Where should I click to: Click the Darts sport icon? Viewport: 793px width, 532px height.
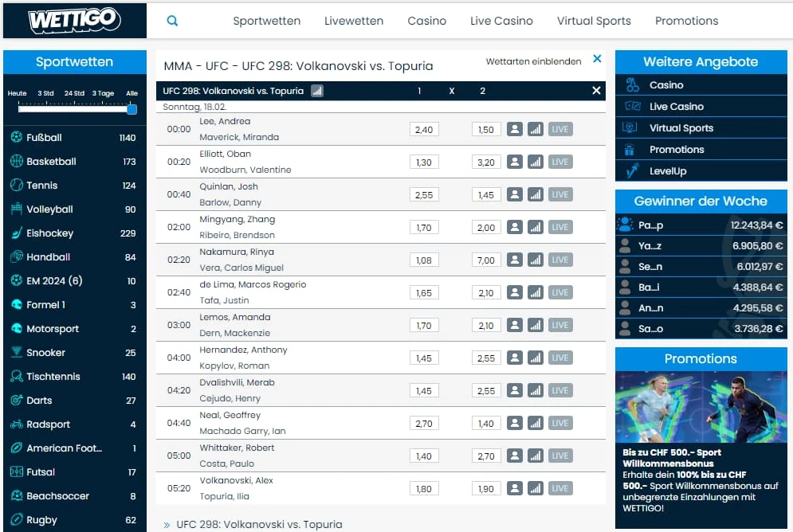17,400
